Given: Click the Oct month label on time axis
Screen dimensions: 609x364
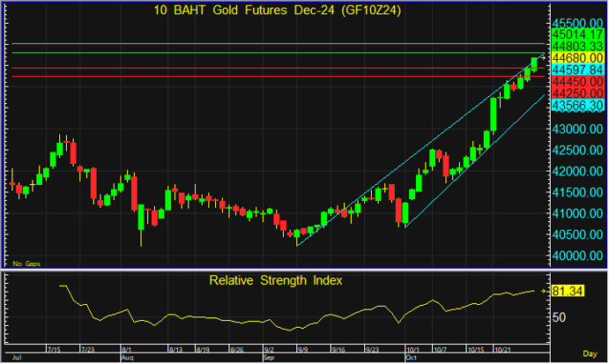Looking at the screenshot, I should [411, 359].
